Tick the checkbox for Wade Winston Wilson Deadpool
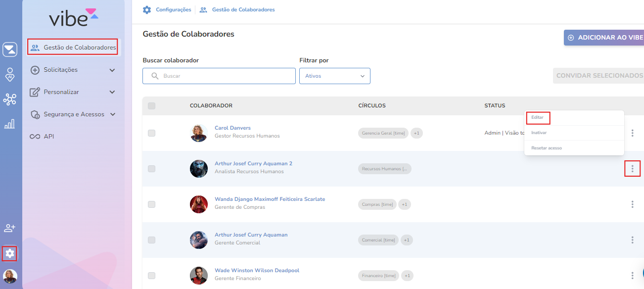This screenshot has height=289, width=644. (x=151, y=276)
